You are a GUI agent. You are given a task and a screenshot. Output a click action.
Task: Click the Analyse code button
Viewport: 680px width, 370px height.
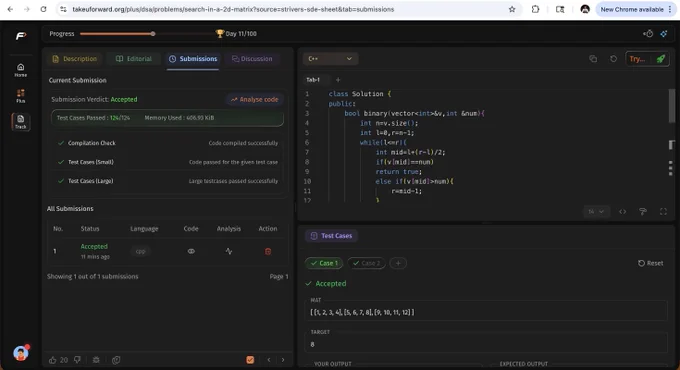coord(255,99)
